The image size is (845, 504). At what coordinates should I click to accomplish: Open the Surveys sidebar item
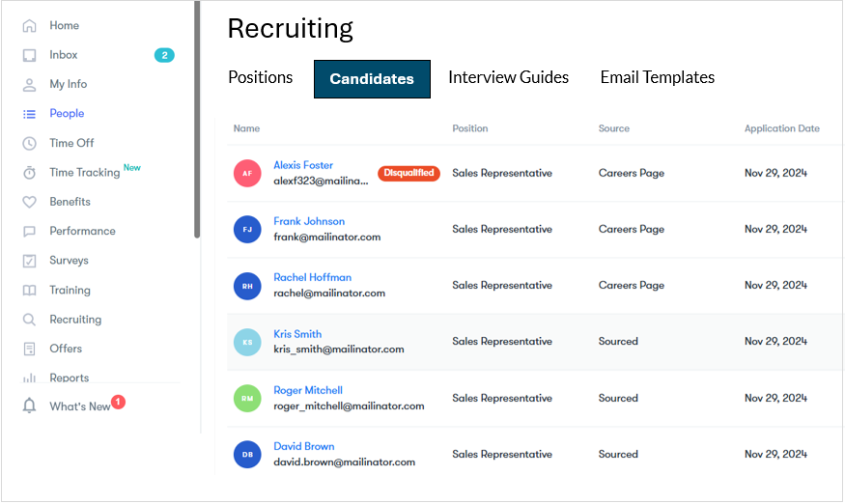pyautogui.click(x=69, y=261)
